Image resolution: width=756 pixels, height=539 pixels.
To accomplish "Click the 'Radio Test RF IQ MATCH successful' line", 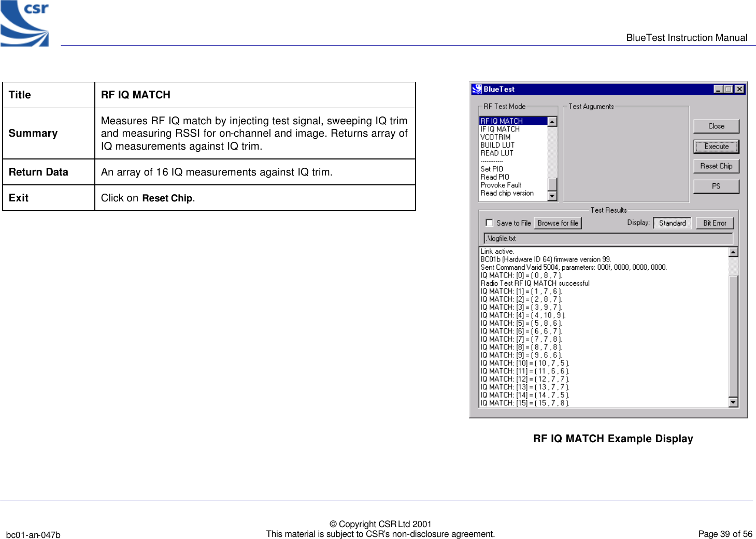I will click(x=535, y=284).
